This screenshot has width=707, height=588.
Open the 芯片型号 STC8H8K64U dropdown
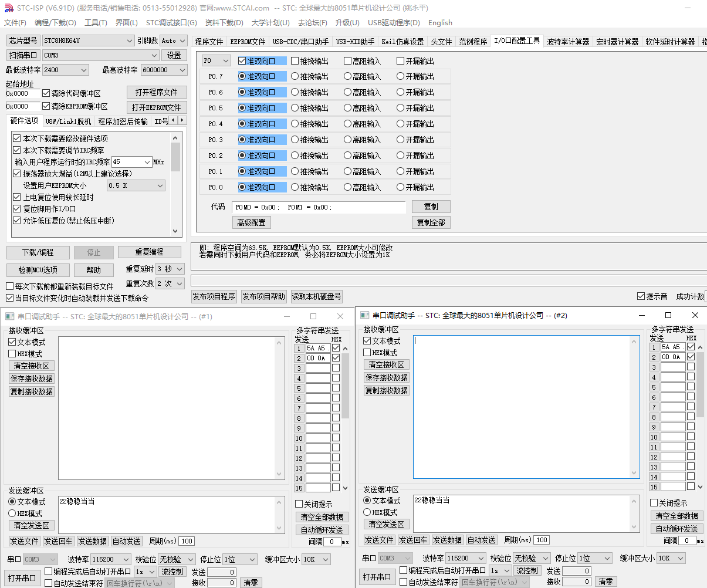point(130,40)
